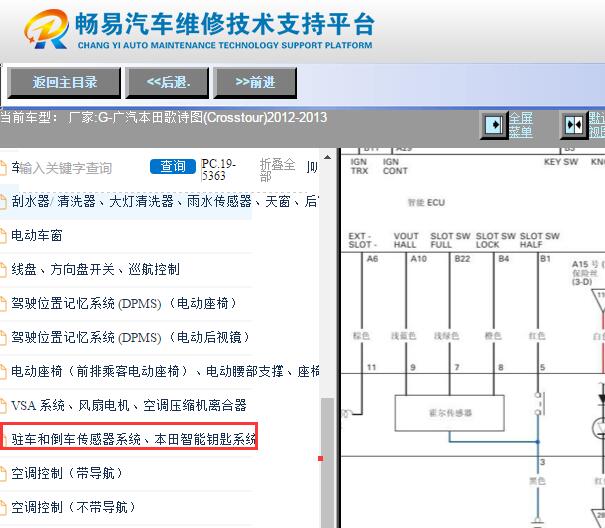Open 空调控制（不带导航） entry
The height and width of the screenshot is (528, 605).
74,507
